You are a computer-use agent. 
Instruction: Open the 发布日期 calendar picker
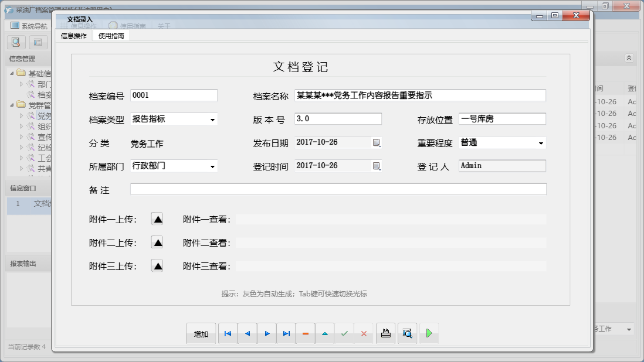(x=377, y=142)
